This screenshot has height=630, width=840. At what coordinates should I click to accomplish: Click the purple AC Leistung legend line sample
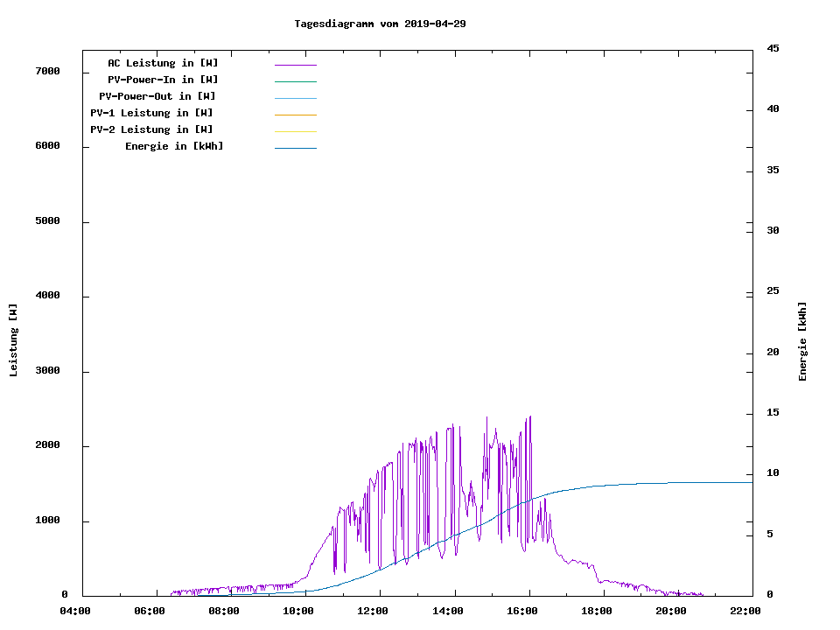[x=295, y=65]
